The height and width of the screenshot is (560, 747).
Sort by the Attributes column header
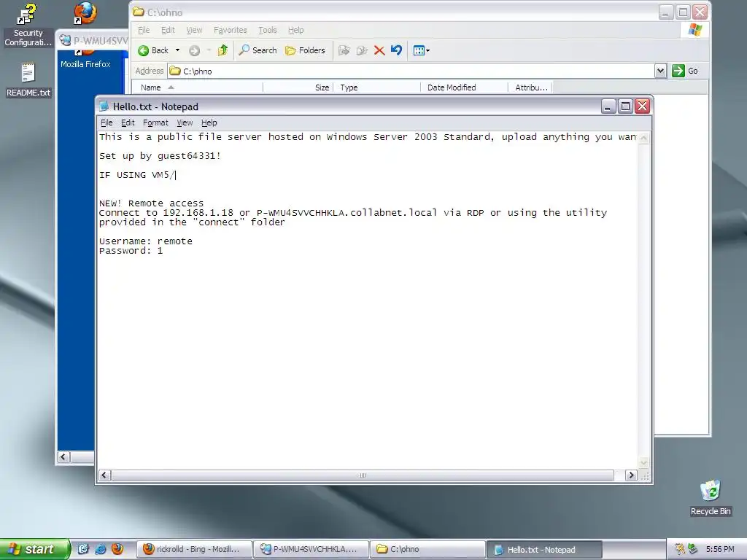pyautogui.click(x=530, y=87)
